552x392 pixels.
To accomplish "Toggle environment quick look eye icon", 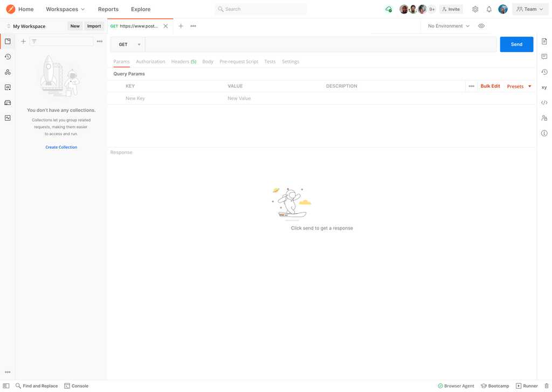I will [x=481, y=26].
